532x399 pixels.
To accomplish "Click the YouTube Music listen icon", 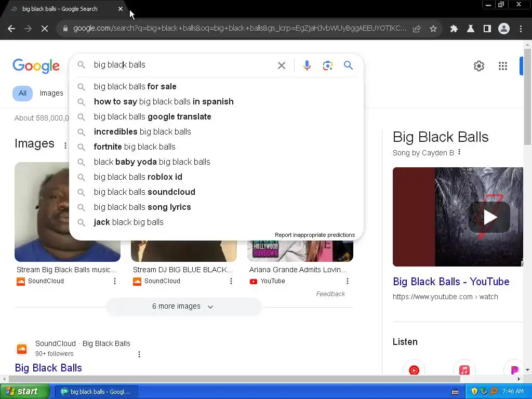I will (414, 370).
